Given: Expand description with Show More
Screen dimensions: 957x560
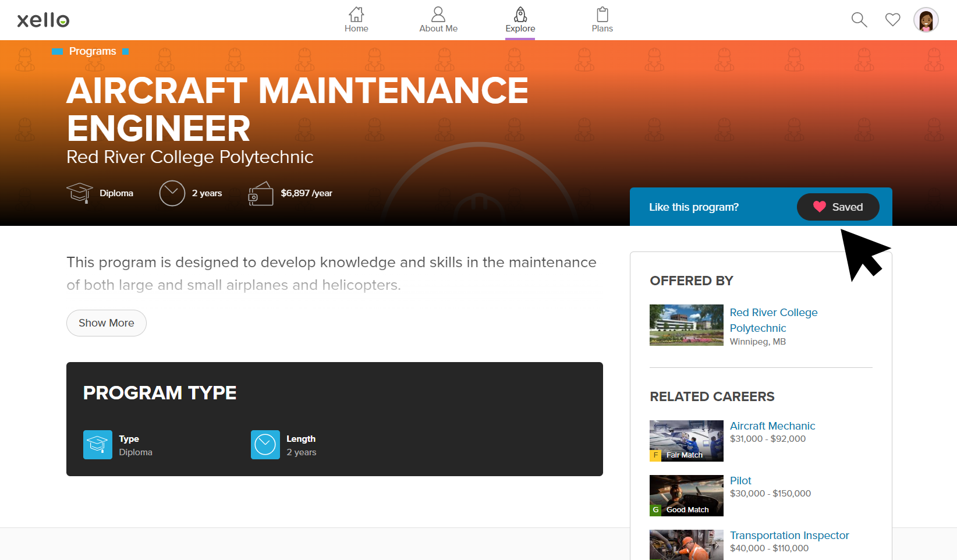Looking at the screenshot, I should 107,323.
